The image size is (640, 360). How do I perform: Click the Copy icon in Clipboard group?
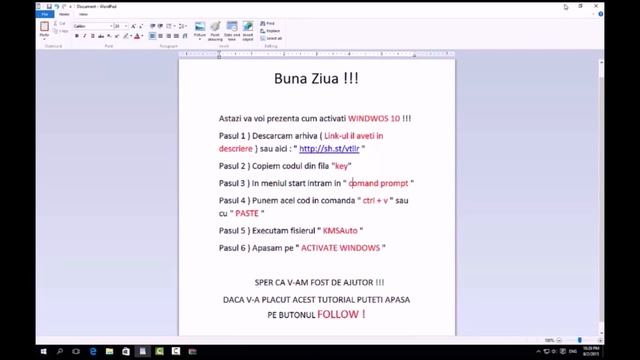click(56, 31)
